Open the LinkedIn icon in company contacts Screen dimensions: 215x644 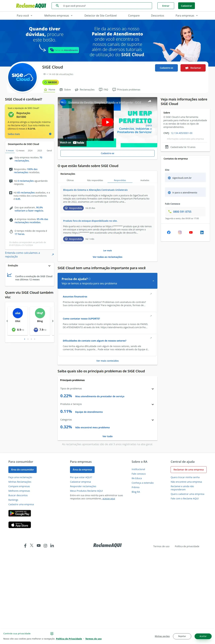pyautogui.click(x=202, y=232)
